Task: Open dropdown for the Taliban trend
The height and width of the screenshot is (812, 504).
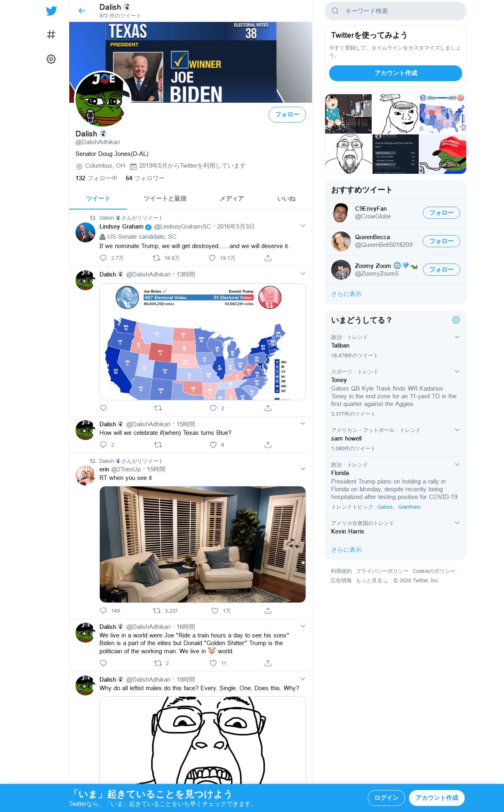Action: [457, 337]
